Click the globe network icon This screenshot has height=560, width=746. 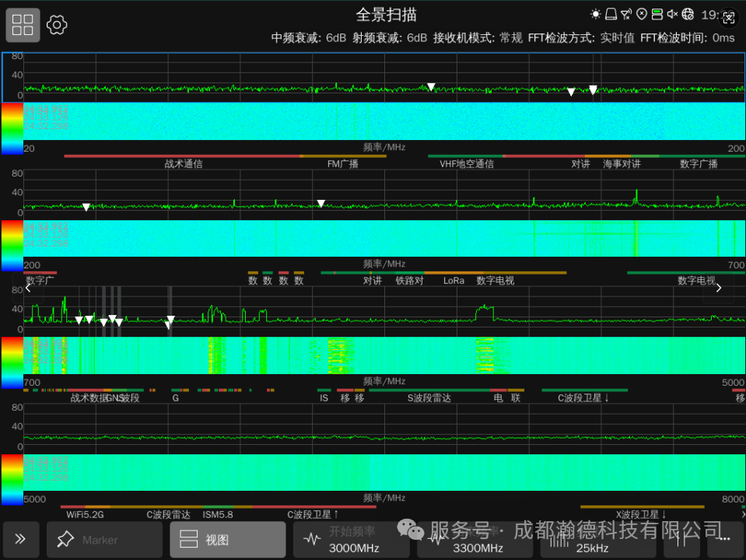tap(688, 14)
